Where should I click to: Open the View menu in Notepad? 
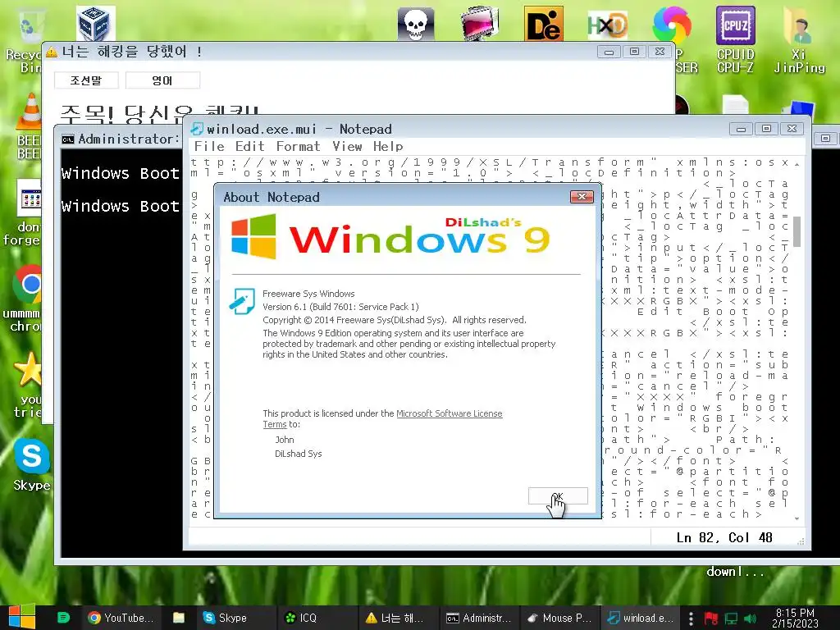(347, 146)
